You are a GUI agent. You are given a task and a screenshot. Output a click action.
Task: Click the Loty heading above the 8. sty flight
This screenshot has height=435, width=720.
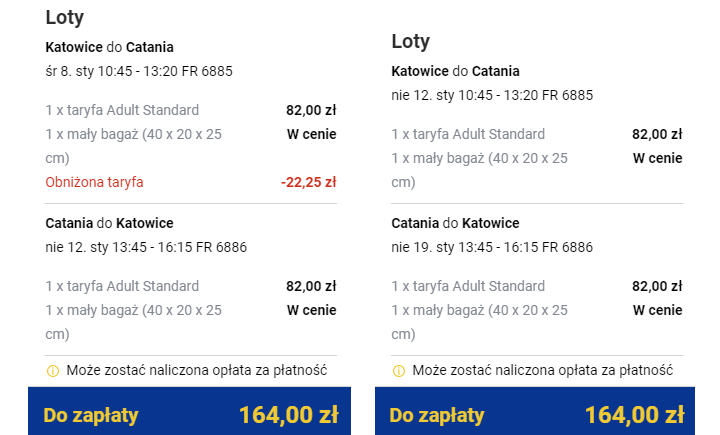(x=64, y=18)
